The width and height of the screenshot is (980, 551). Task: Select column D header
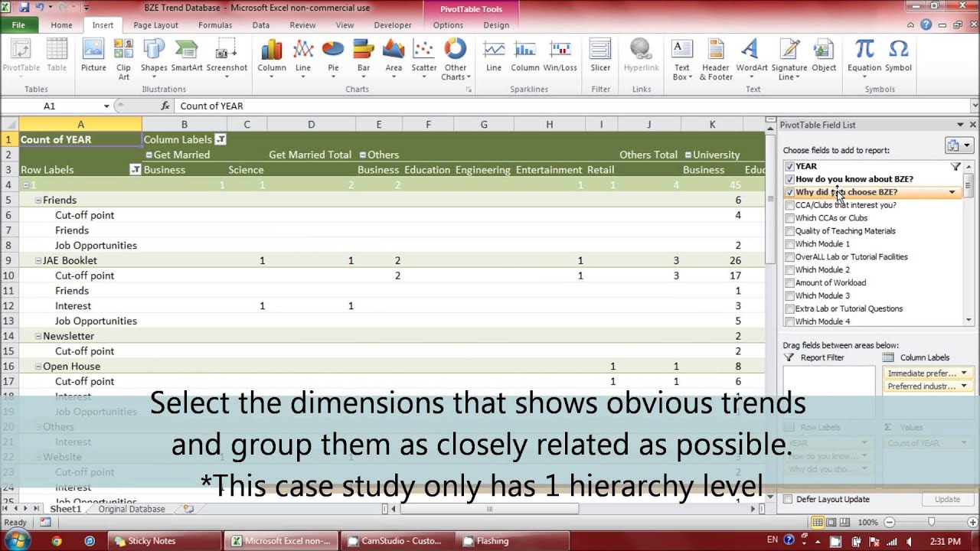(x=311, y=124)
